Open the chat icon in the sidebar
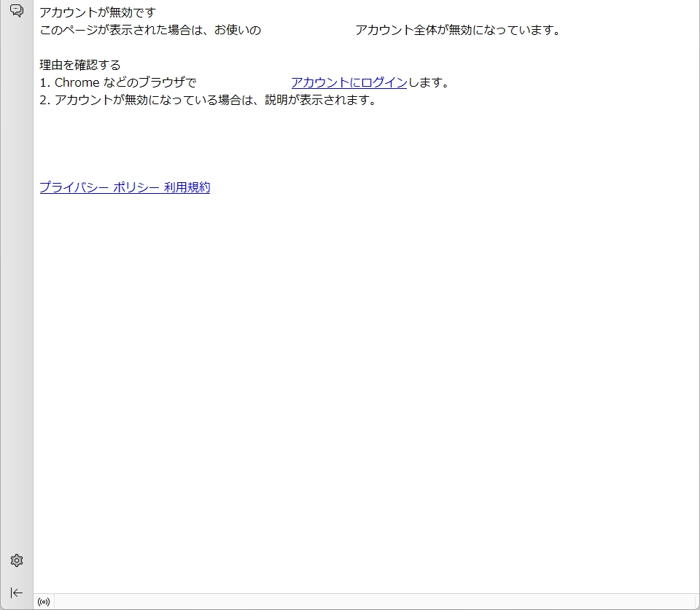Viewport: 700px width, 610px height. tap(16, 11)
